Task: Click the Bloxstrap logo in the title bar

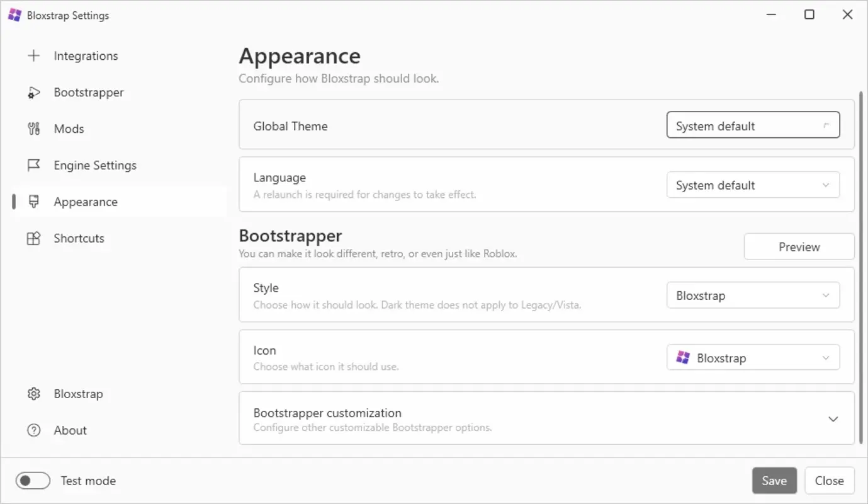Action: pos(13,14)
